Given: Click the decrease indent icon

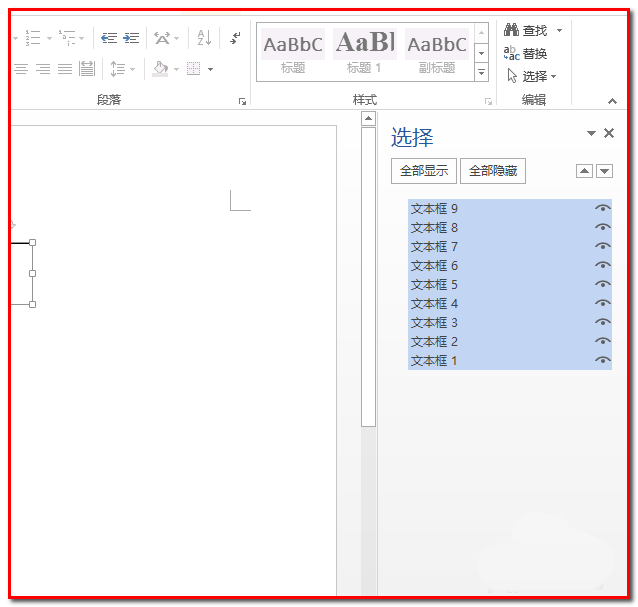Looking at the screenshot, I should tap(109, 38).
